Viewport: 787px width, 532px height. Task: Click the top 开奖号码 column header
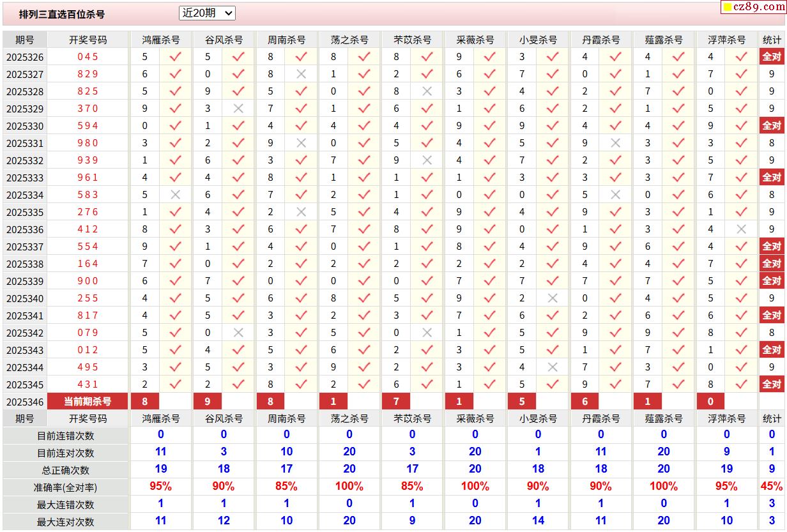pos(88,40)
